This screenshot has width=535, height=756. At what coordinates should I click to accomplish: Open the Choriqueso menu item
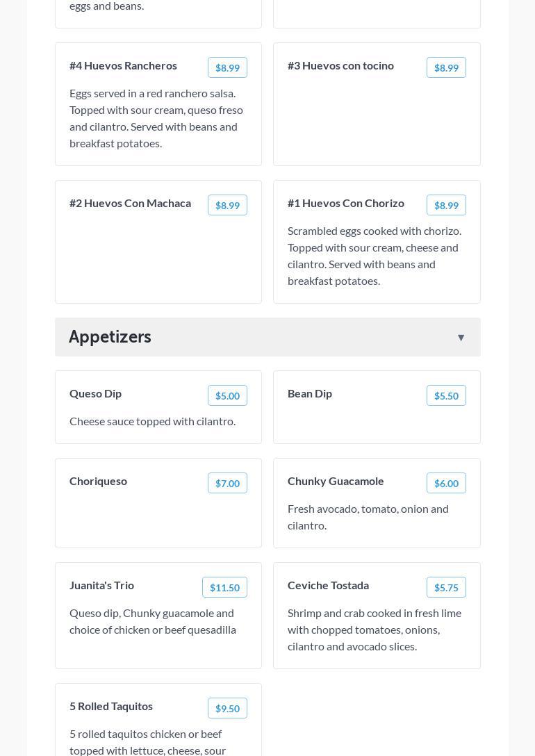99,481
